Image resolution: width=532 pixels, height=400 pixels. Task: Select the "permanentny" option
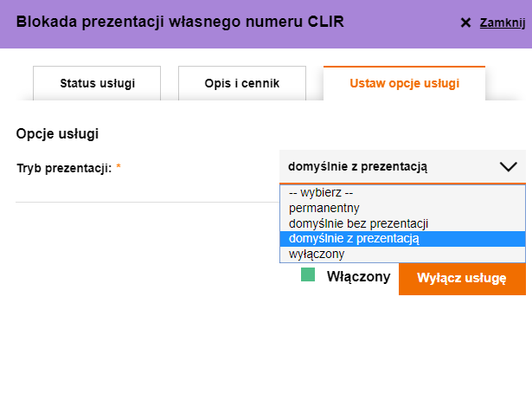(324, 208)
